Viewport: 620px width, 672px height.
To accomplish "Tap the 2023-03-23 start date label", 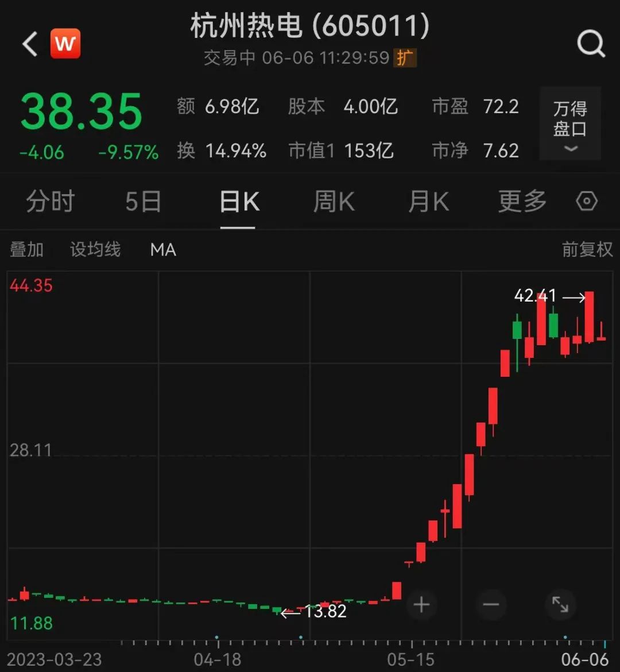I will point(55,660).
